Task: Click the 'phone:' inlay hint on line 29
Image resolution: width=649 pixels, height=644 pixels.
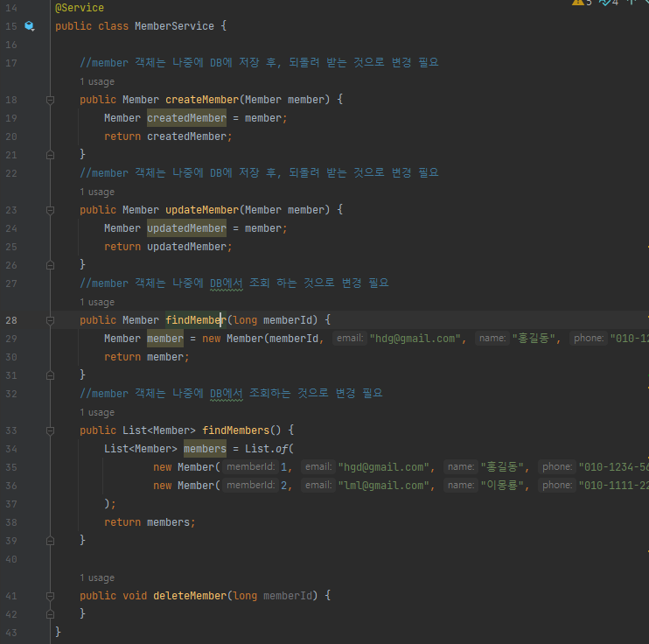Action: coord(588,339)
